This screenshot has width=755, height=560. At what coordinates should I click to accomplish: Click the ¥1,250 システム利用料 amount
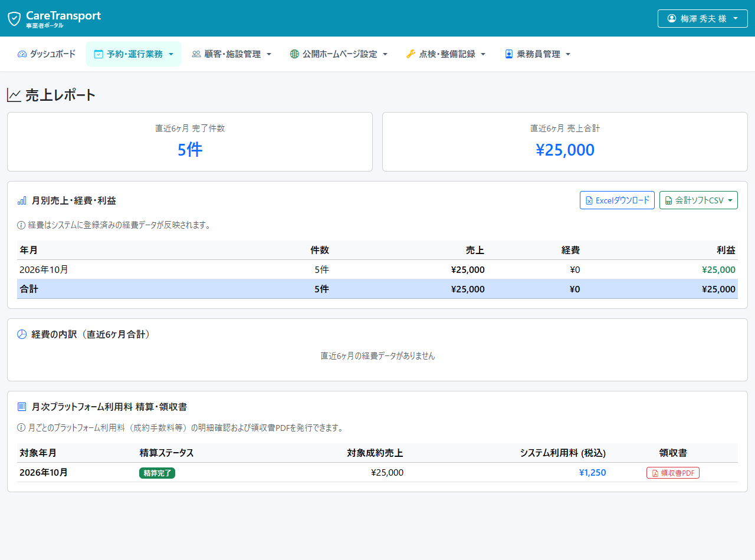tap(592, 473)
